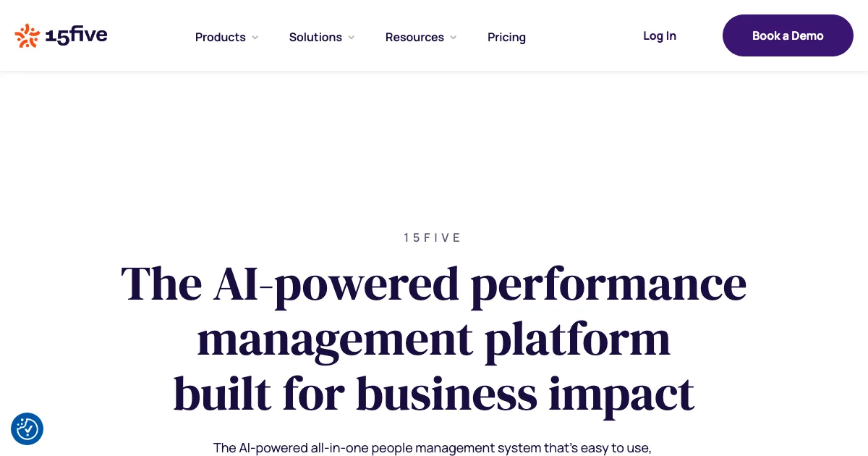Screen dimensions: 868x456
Task: Expand the chevron beside Resources
Action: (454, 38)
